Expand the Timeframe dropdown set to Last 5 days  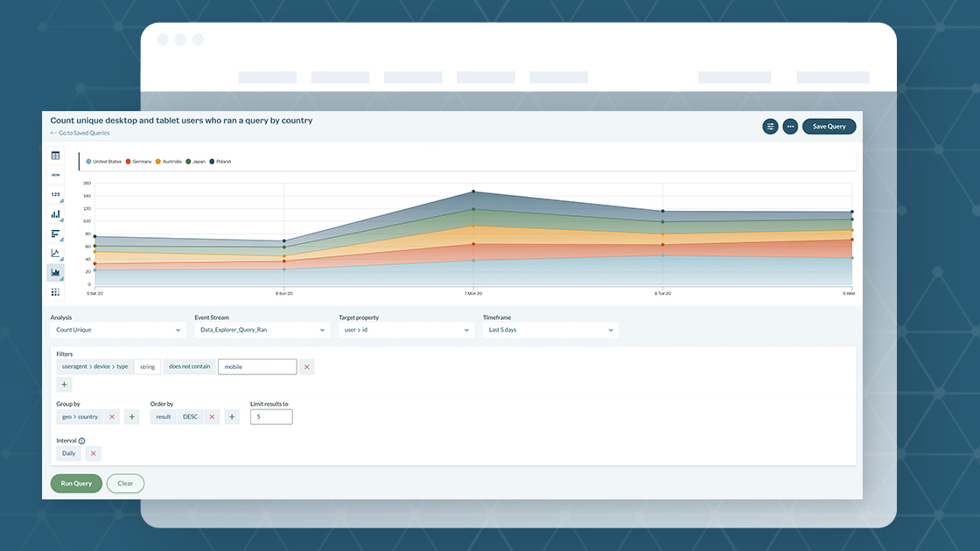click(x=550, y=330)
